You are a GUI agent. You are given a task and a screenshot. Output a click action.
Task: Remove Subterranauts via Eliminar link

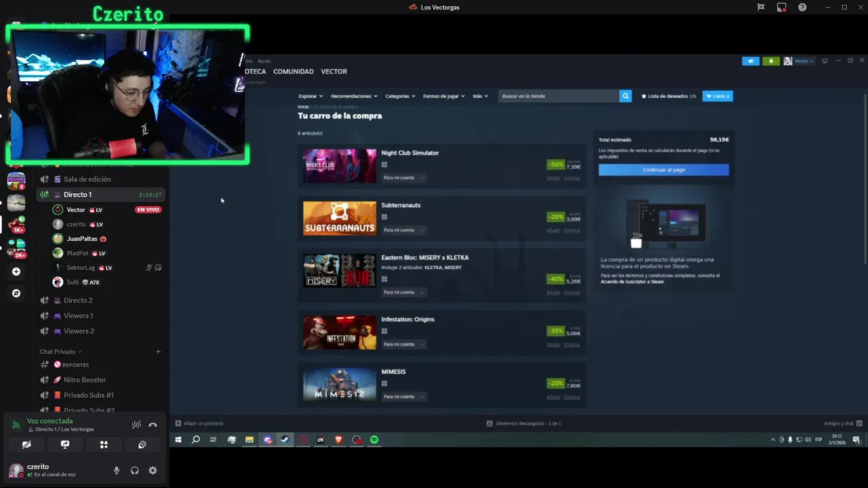pos(572,230)
